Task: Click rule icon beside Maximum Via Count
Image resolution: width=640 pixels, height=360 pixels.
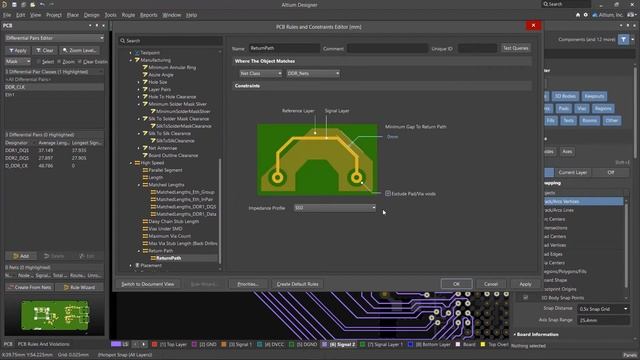Action: click(145, 236)
